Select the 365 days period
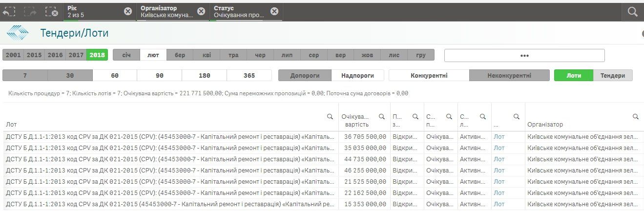Viewport: 644px width, 215px height. [249, 75]
